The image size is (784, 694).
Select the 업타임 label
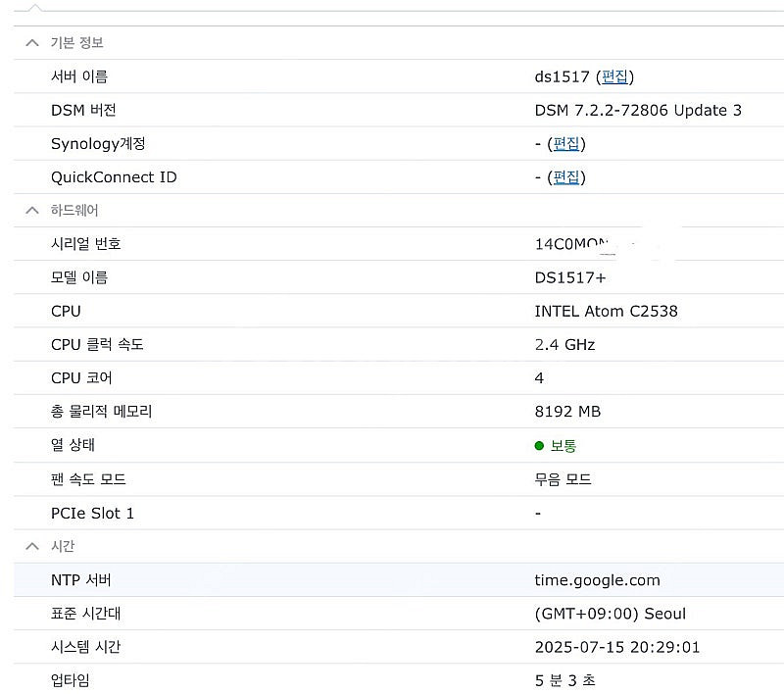click(x=71, y=680)
